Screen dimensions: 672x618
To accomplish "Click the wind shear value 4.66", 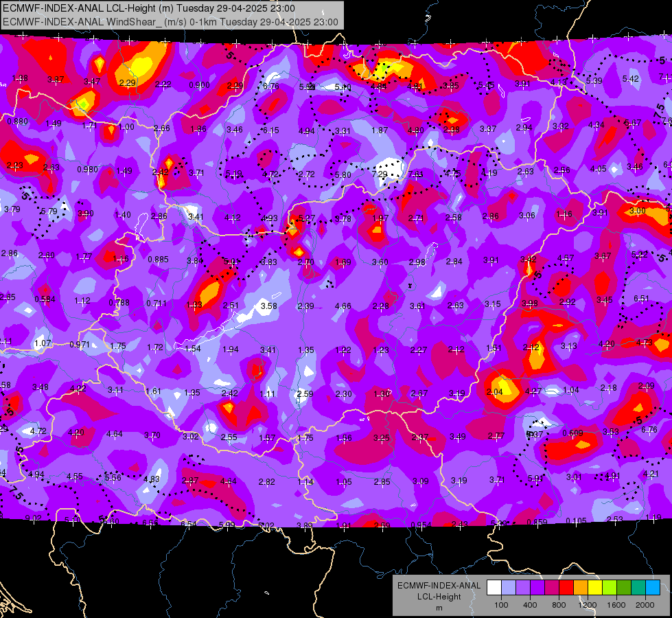I will (x=343, y=306).
